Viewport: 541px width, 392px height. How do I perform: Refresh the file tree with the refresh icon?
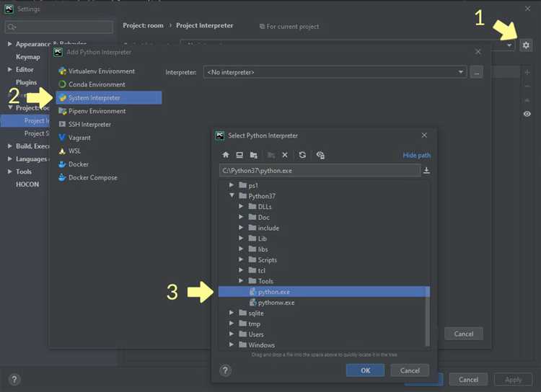tap(302, 155)
